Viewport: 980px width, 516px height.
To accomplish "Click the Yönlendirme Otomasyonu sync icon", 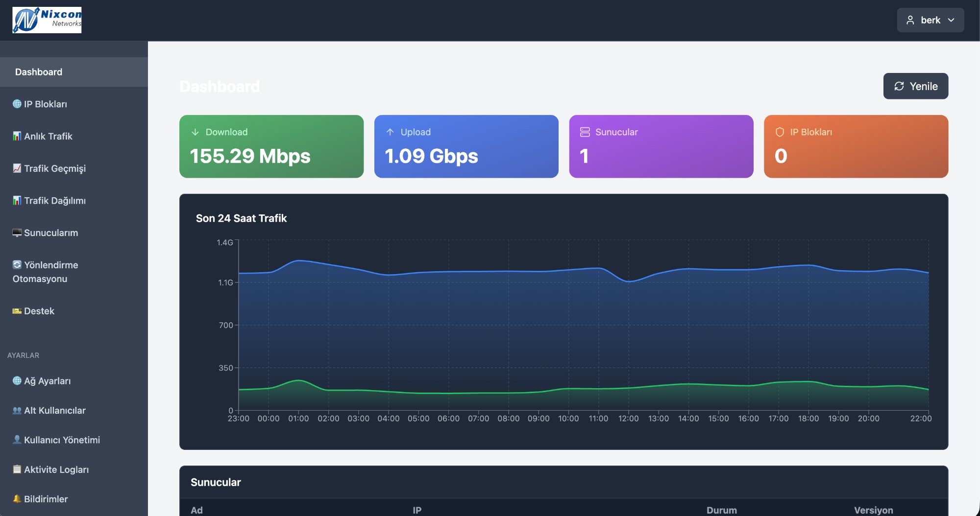I will 17,265.
